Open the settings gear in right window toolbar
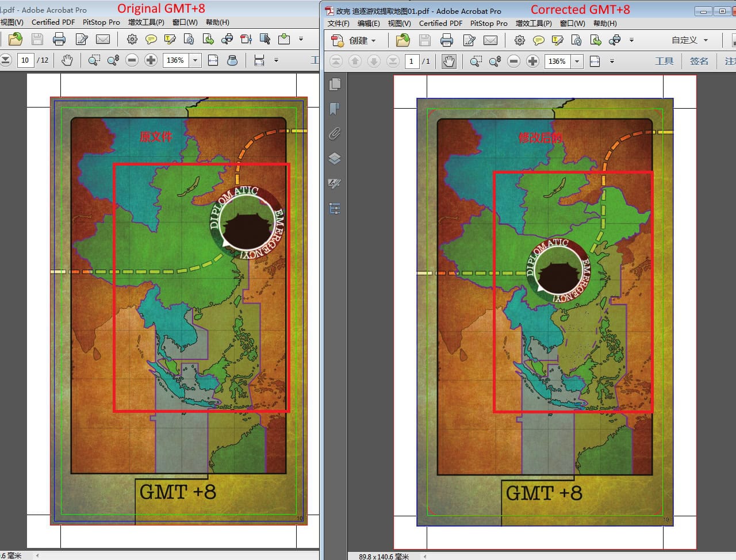The height and width of the screenshot is (560, 736). (x=520, y=40)
